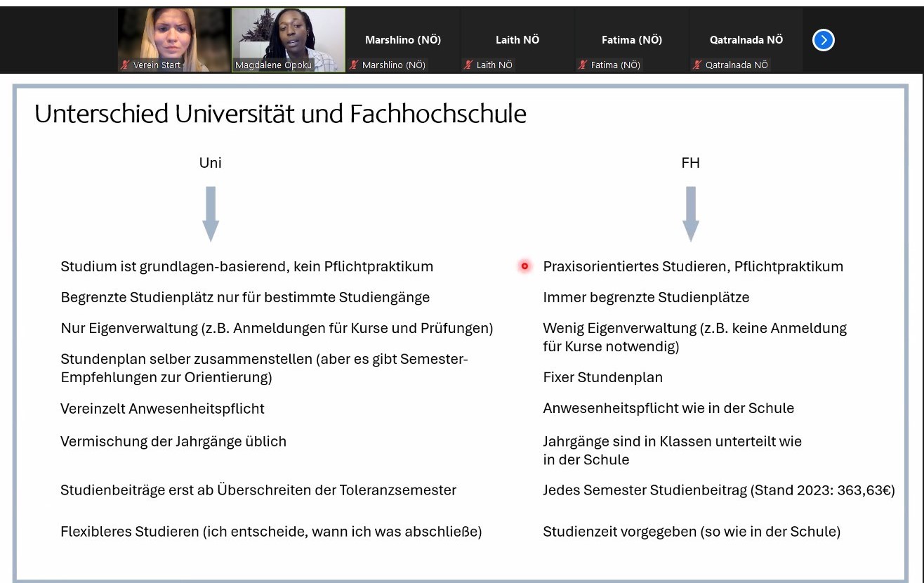Select the Laith NÖ participant tile
This screenshot has width=924, height=583.
[517, 40]
